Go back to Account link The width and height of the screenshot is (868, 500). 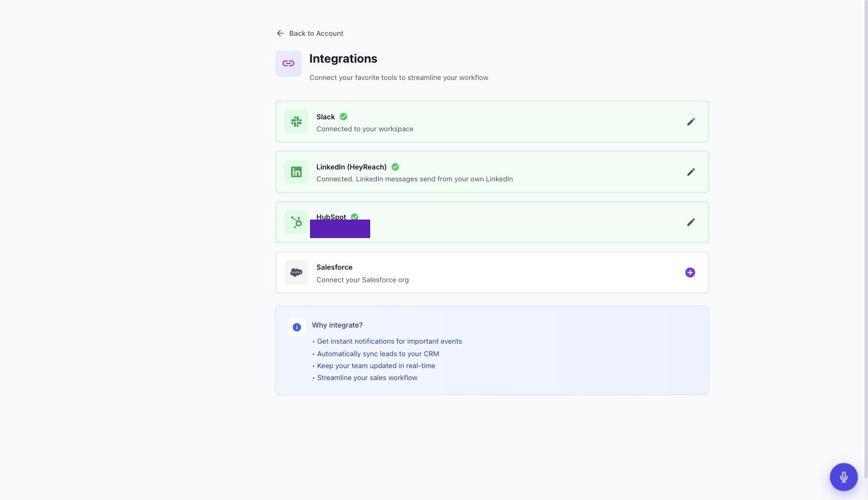point(310,33)
